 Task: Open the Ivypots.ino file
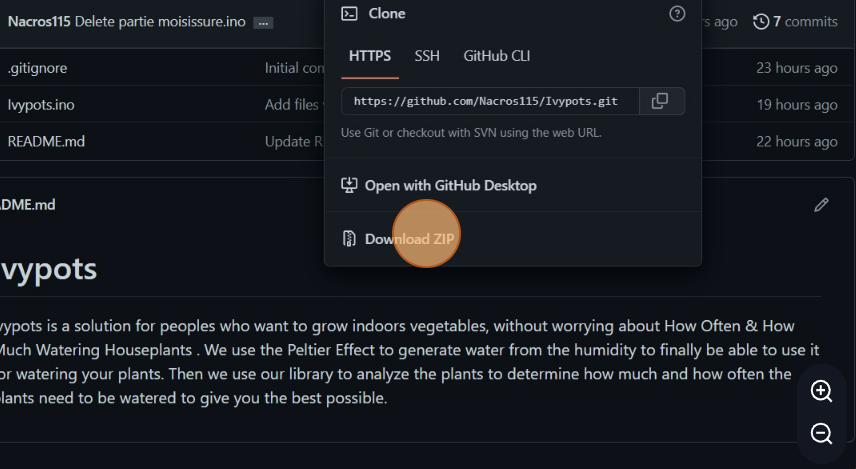click(x=41, y=105)
